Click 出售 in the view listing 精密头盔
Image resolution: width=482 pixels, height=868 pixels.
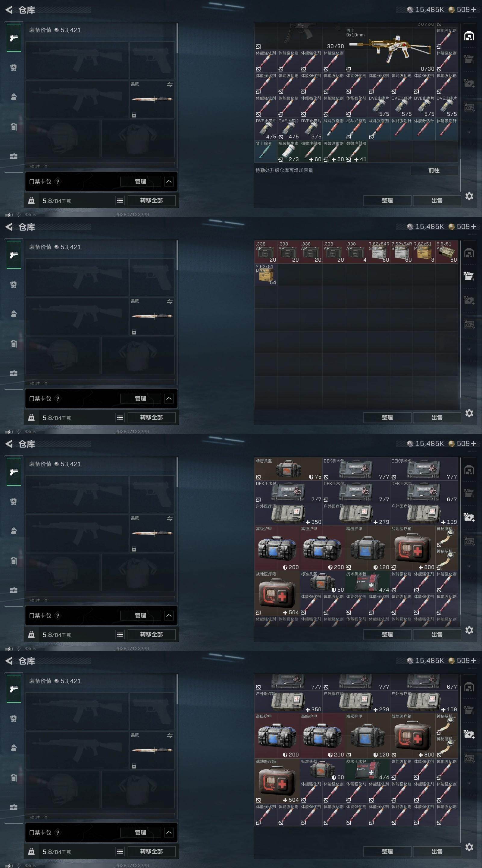pos(437,634)
